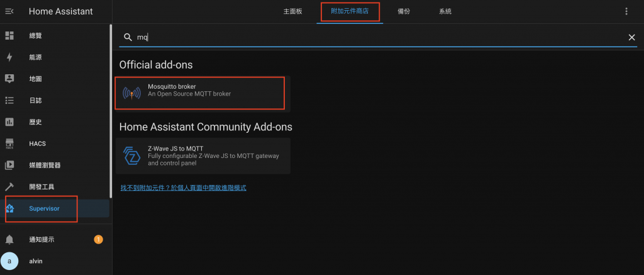Click the HACS store icon
This screenshot has height=275, width=644.
pos(9,143)
